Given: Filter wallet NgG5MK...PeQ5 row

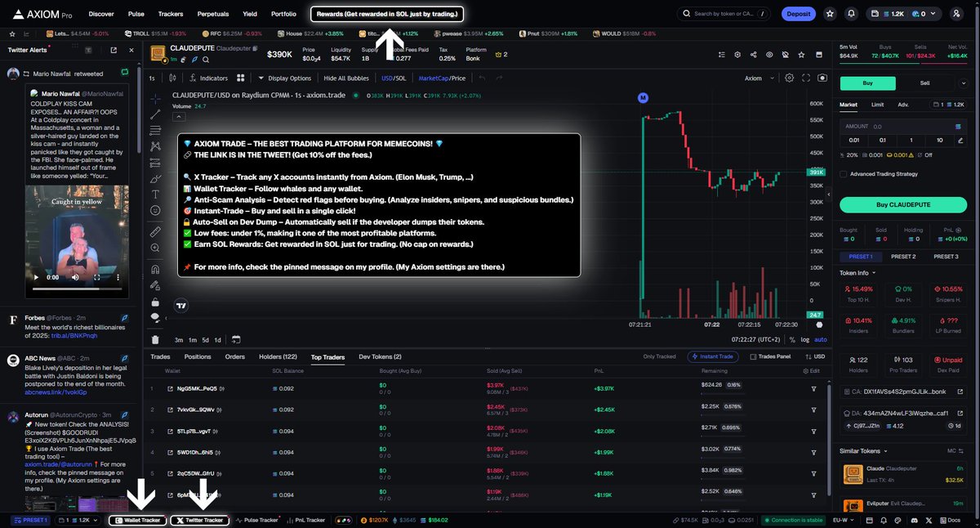Looking at the screenshot, I should pos(813,388).
